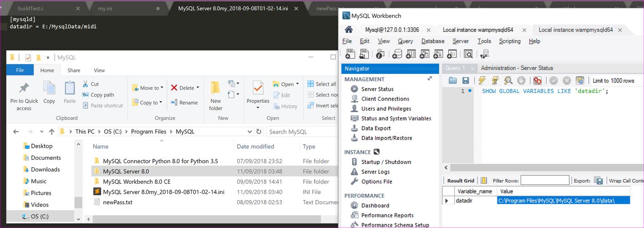Open the Database menu in Workbench

tap(432, 41)
